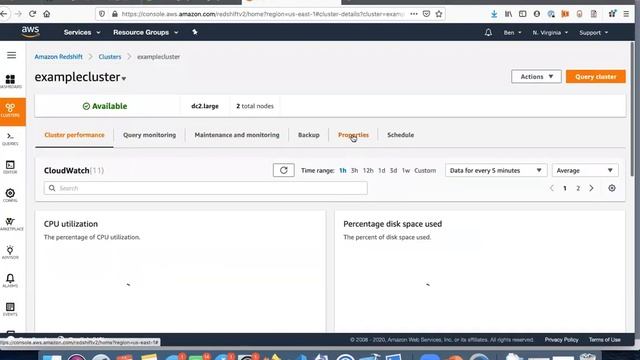The height and width of the screenshot is (360, 640).
Task: Reload the browser page
Action: tap(33, 14)
